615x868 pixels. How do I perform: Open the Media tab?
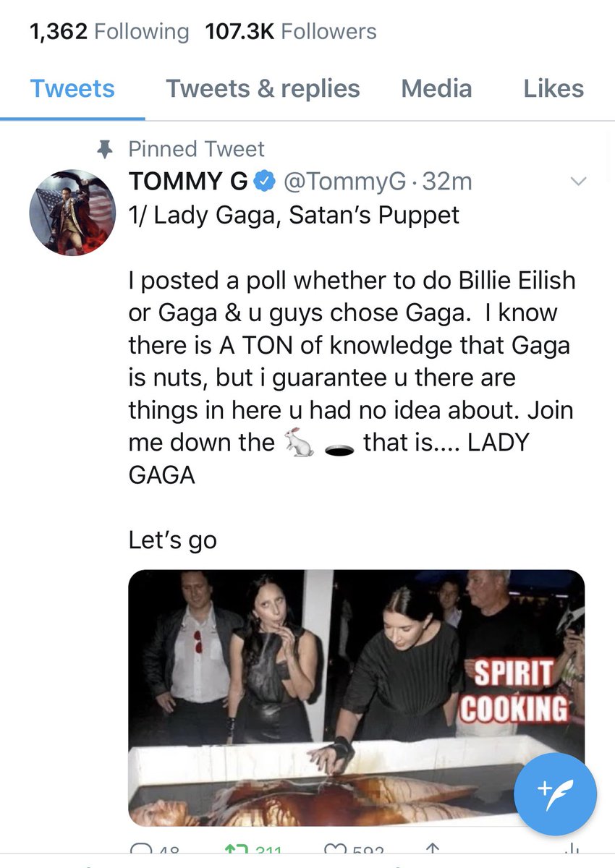coord(436,89)
